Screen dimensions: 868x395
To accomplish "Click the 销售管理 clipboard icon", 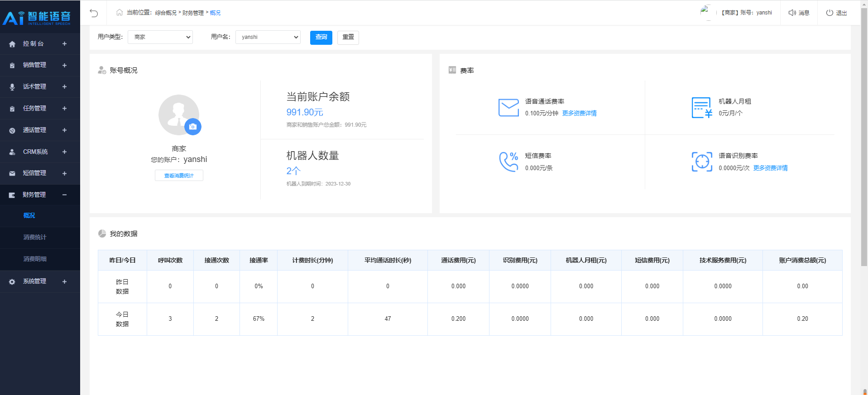I will tap(12, 66).
